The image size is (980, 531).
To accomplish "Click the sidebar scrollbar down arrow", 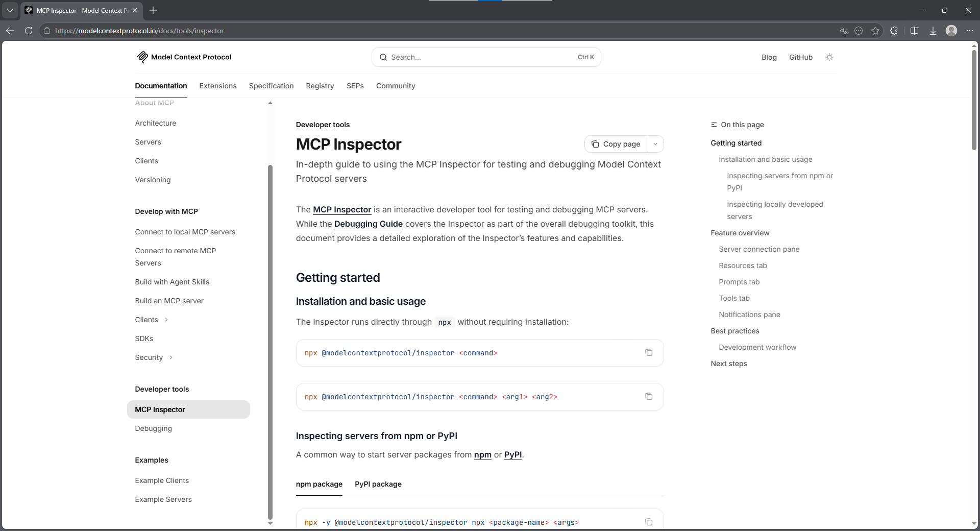I will (x=270, y=523).
